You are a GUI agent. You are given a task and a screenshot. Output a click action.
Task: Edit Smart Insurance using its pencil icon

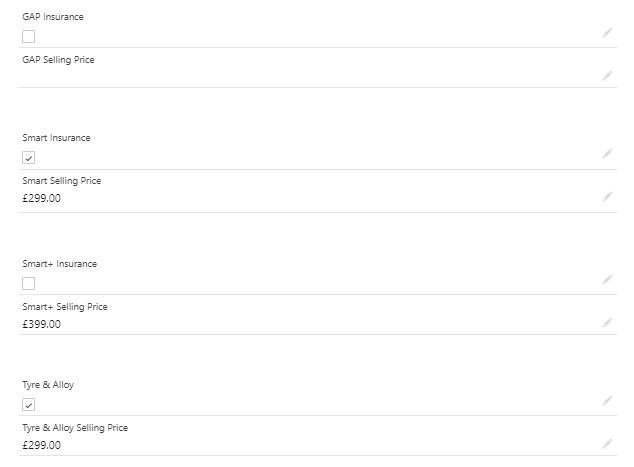click(607, 154)
